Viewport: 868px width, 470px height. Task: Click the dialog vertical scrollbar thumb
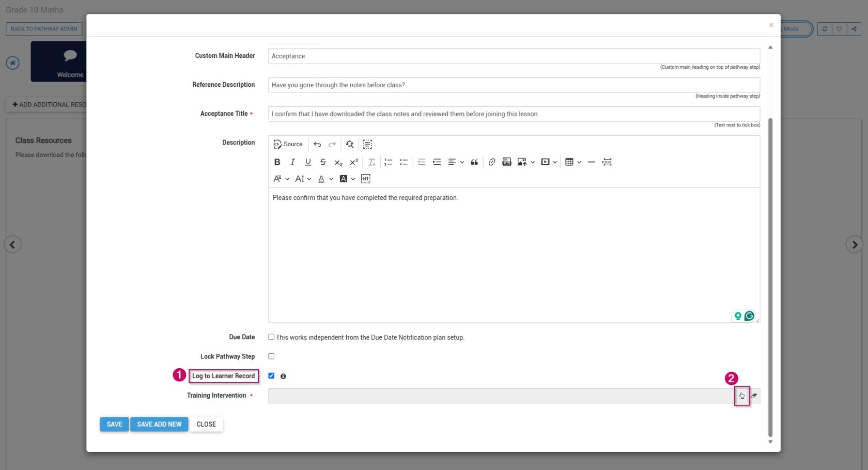click(770, 277)
